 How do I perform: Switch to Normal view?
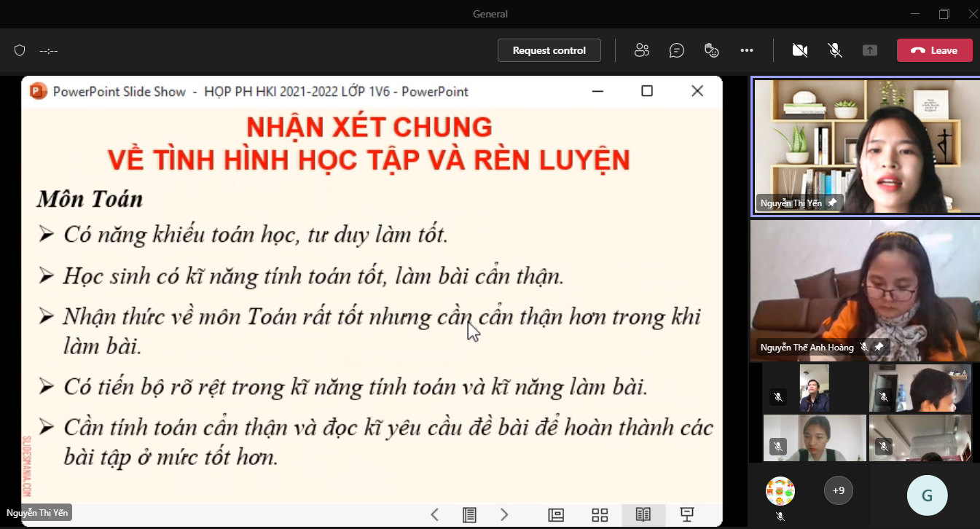pyautogui.click(x=556, y=515)
